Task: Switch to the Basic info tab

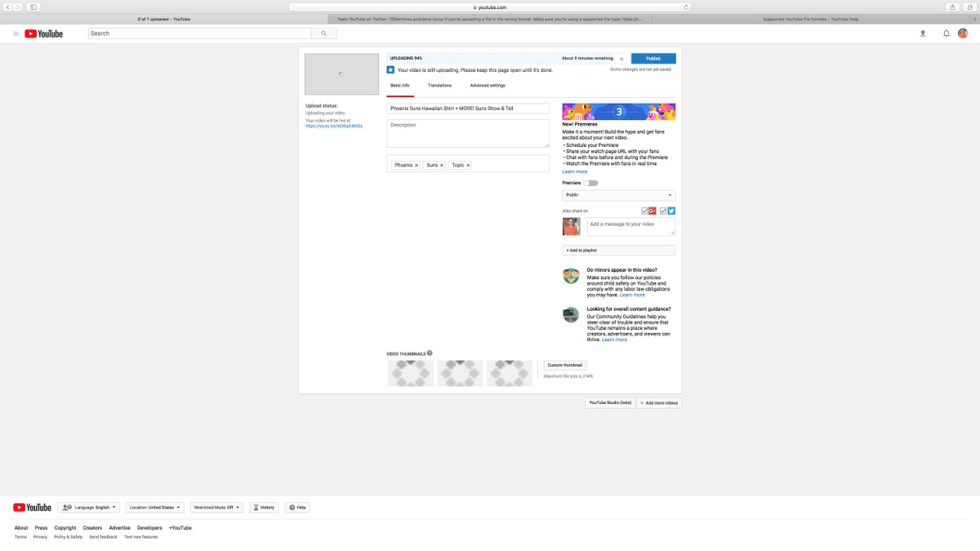Action: pos(400,86)
